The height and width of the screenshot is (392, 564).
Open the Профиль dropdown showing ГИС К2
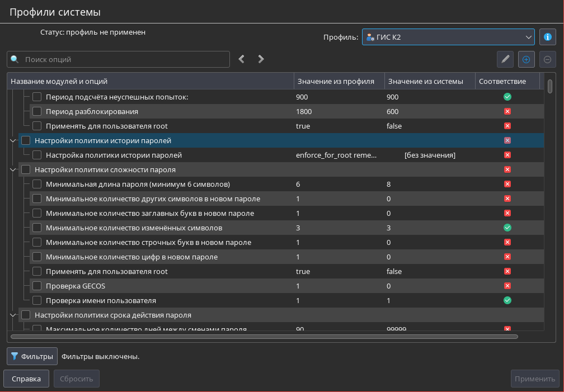pos(448,37)
